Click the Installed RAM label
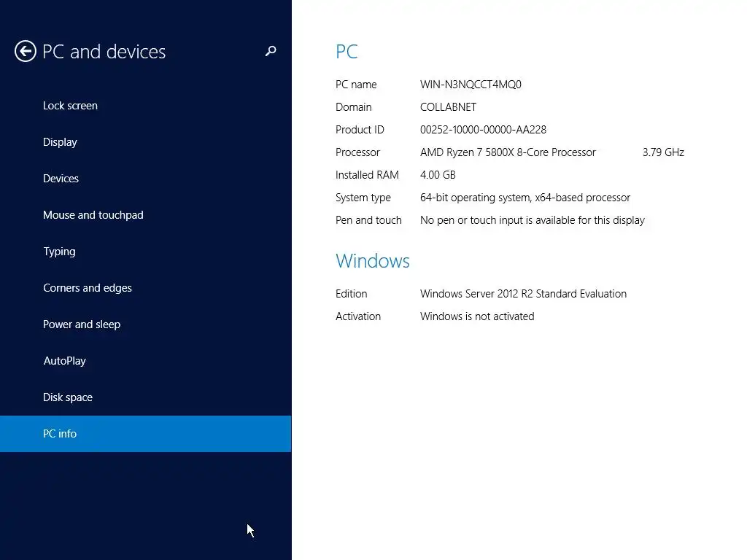Screen dimensions: 747x560 pos(367,175)
